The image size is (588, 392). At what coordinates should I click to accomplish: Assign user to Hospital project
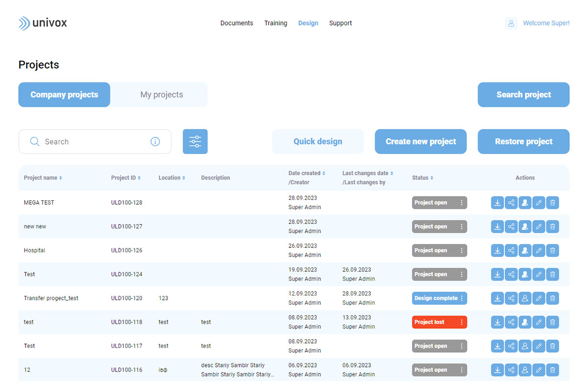(x=525, y=250)
